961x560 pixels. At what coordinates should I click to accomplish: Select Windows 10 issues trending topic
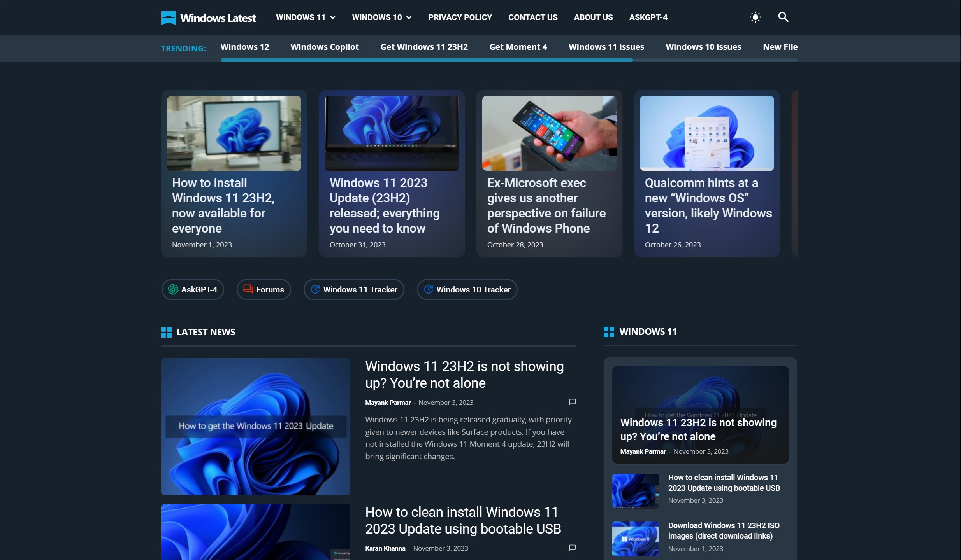pyautogui.click(x=703, y=47)
